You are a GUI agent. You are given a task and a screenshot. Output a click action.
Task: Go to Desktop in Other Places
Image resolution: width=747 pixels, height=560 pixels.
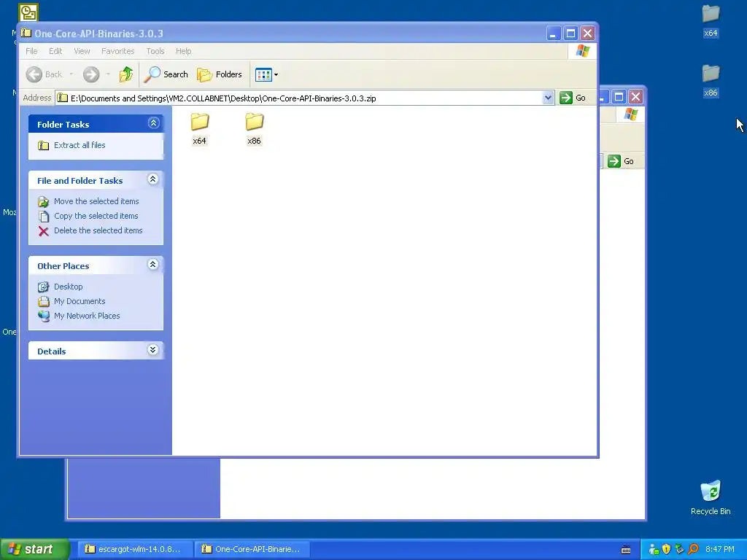tap(68, 287)
